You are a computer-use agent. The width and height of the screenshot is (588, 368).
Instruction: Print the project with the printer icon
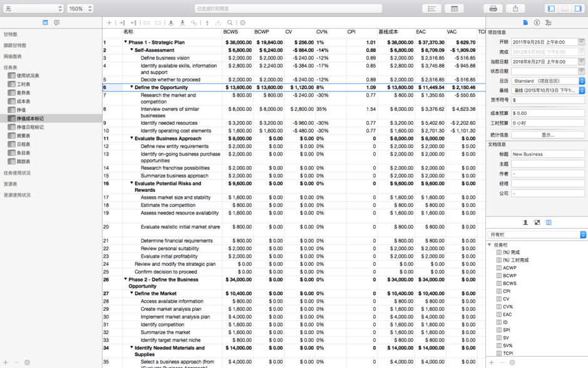pos(494,8)
